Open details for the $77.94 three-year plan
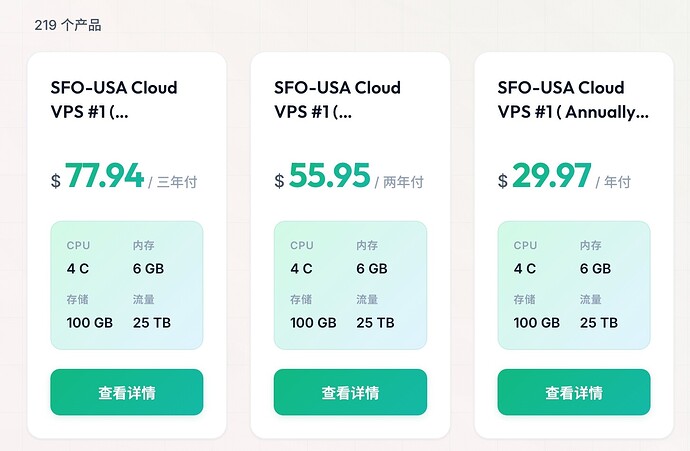 coord(127,392)
